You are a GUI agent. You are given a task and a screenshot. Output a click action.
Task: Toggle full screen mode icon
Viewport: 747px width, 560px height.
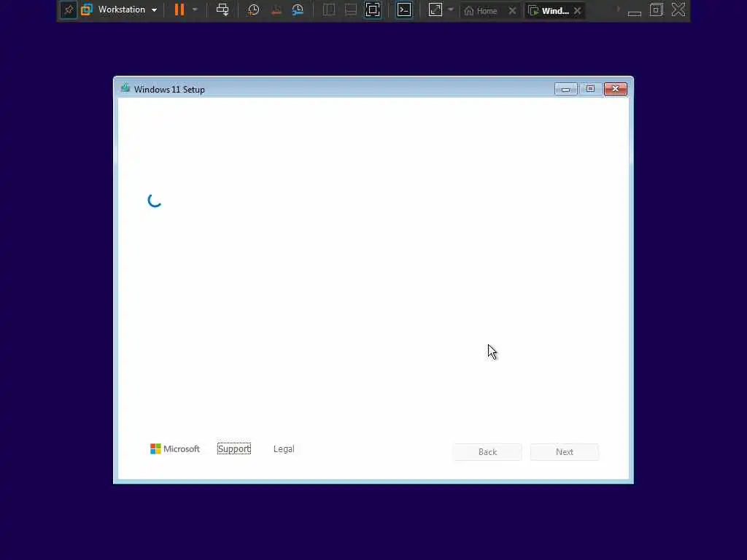point(373,9)
